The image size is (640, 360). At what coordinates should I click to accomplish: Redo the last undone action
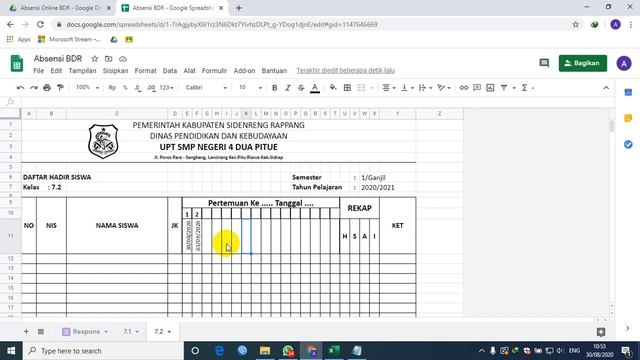coord(34,88)
